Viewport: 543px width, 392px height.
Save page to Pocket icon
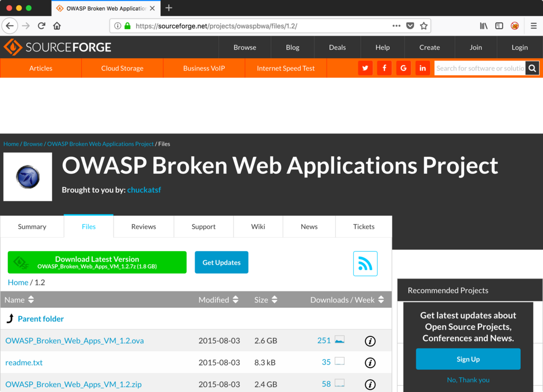click(410, 26)
